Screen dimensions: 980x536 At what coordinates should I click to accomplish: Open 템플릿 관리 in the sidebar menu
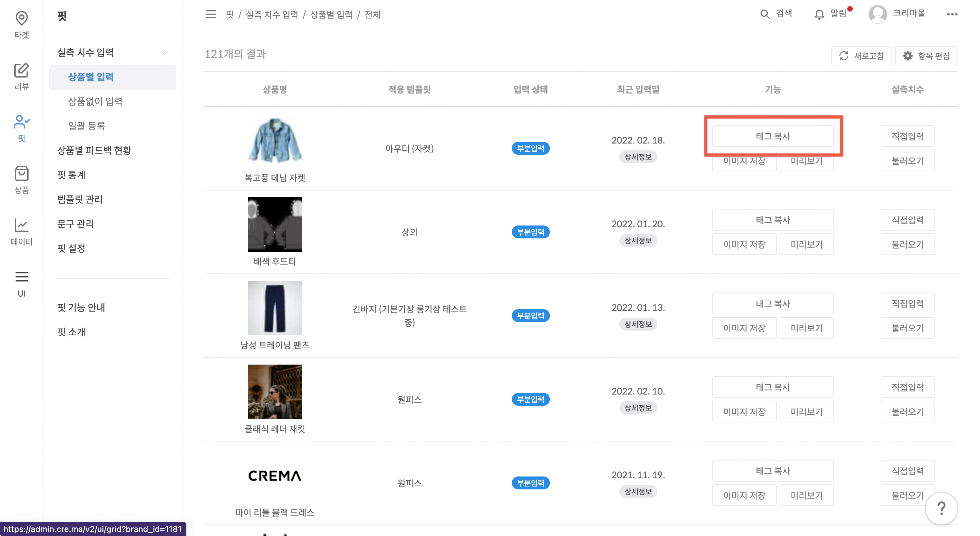(80, 199)
